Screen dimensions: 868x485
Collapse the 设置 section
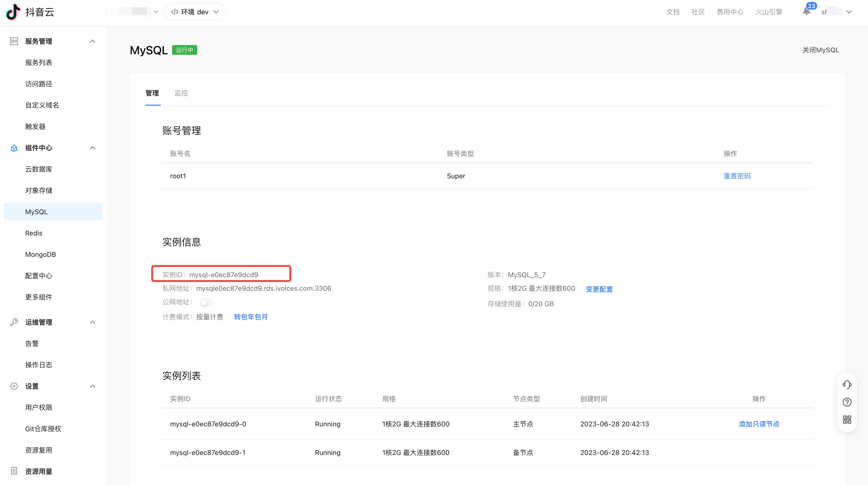click(x=93, y=386)
